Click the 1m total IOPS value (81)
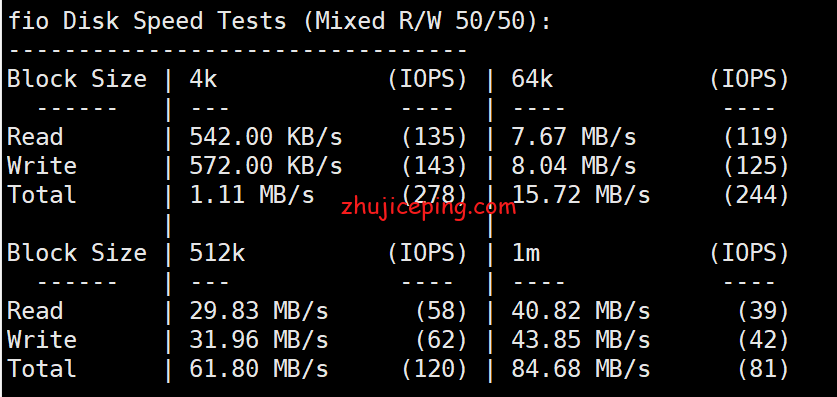 (763, 369)
